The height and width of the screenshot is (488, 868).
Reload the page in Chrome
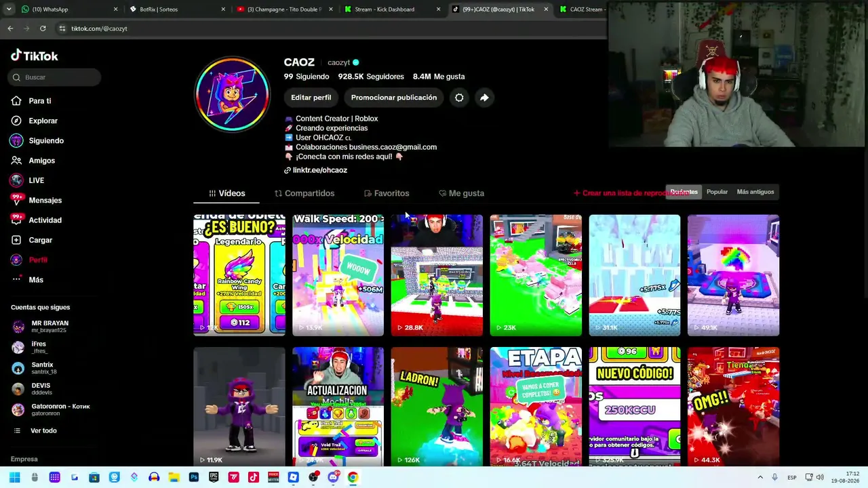click(43, 28)
